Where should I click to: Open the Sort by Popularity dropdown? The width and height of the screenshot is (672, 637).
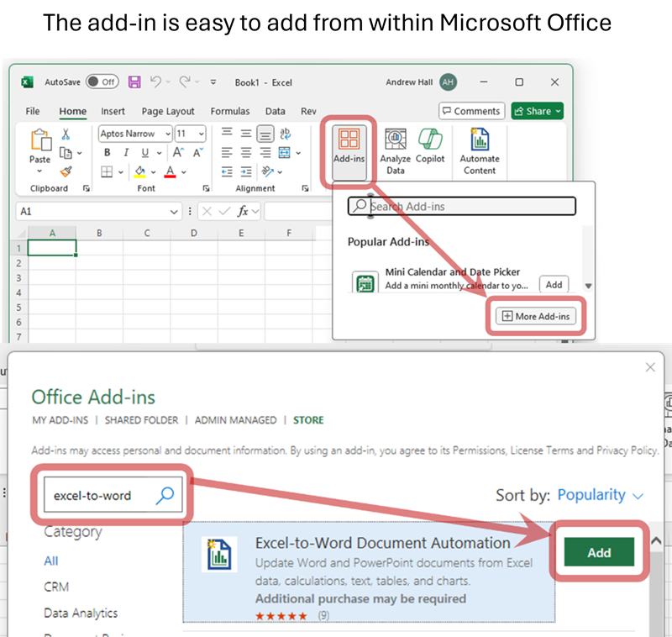click(x=593, y=495)
